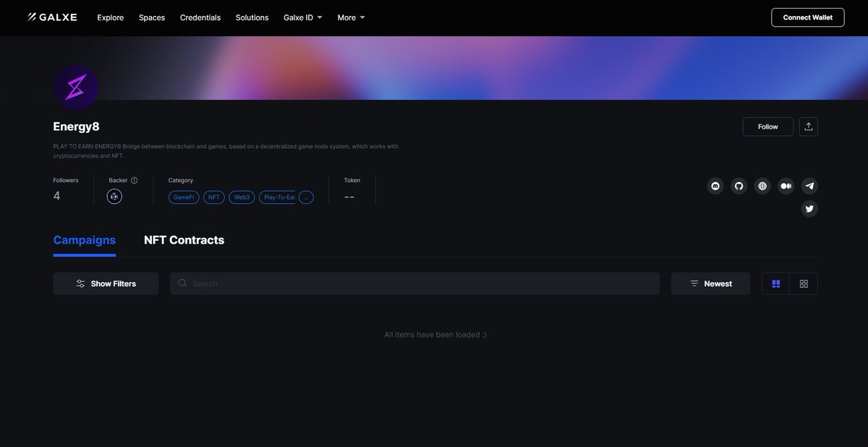Click the 'All items have been loaded' message
868x447 pixels.
[435, 335]
